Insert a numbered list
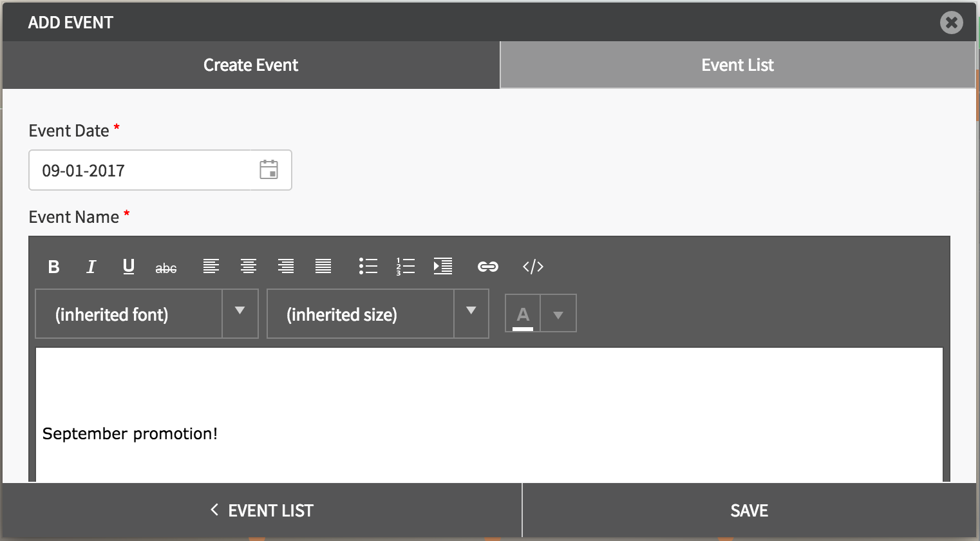Viewport: 980px width, 541px height. (406, 266)
